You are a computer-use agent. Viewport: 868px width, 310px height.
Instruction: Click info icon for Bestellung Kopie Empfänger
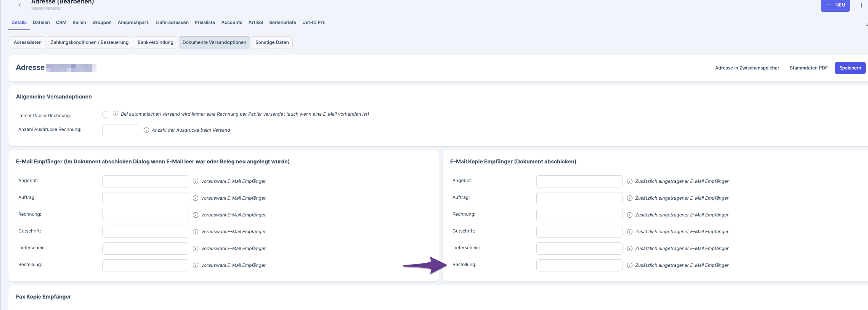[x=630, y=265]
